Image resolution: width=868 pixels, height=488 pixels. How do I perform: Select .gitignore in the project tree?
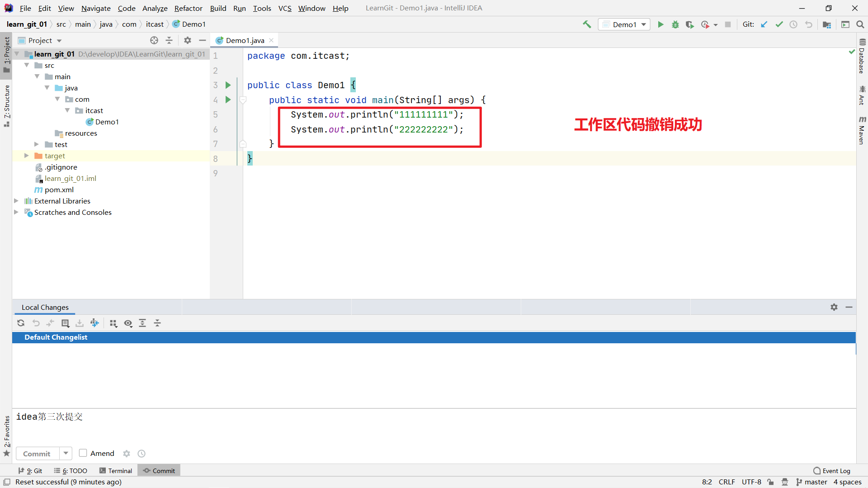(x=61, y=167)
